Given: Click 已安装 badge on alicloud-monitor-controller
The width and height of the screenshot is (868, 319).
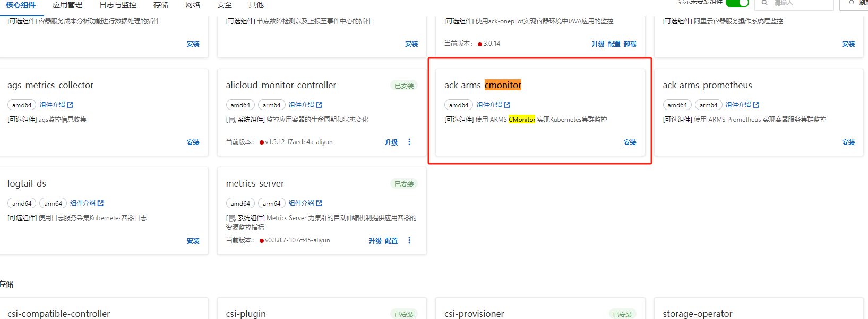Looking at the screenshot, I should 404,86.
